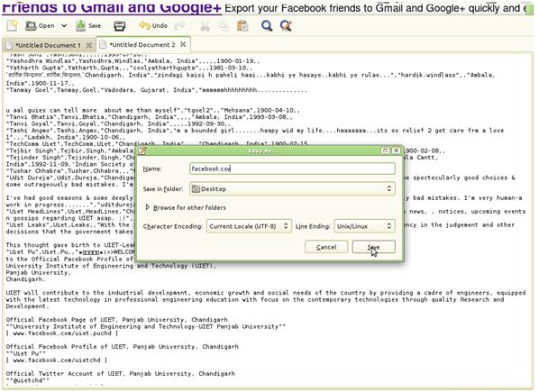Open the Line Ending Unix/Linux dropdown
Screen dimensions: 539x392
click(364, 226)
